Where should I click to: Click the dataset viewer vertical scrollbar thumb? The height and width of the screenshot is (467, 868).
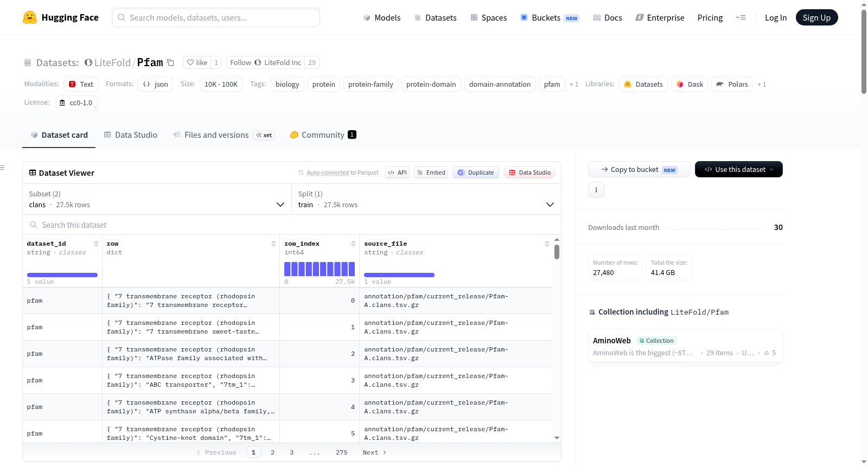[x=557, y=252]
